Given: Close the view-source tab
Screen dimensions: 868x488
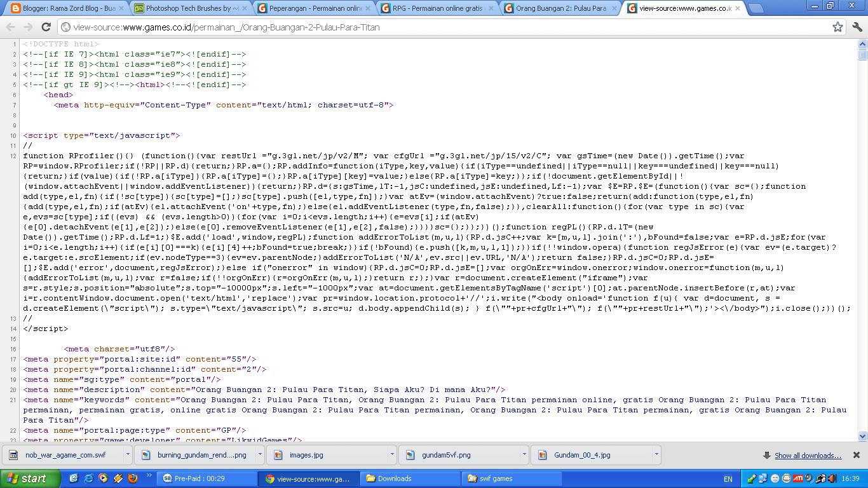Looking at the screenshot, I should click(738, 9).
